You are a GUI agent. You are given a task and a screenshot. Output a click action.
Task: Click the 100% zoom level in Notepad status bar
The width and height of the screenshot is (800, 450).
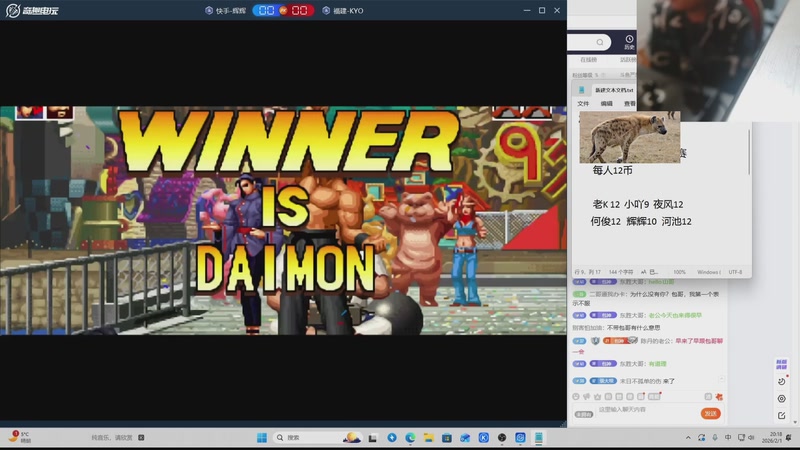click(680, 272)
